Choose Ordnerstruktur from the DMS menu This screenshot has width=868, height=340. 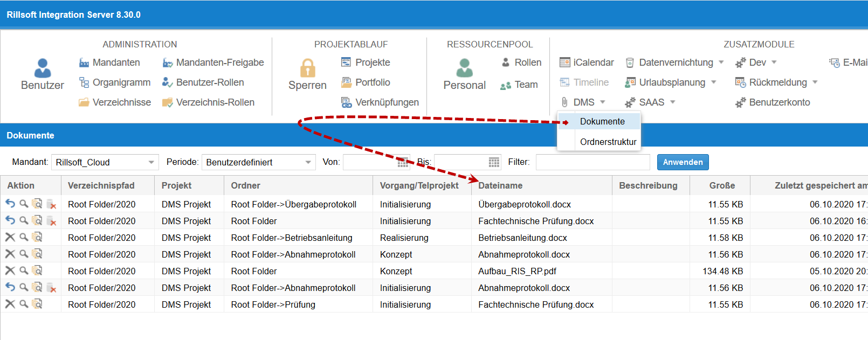[x=608, y=142]
